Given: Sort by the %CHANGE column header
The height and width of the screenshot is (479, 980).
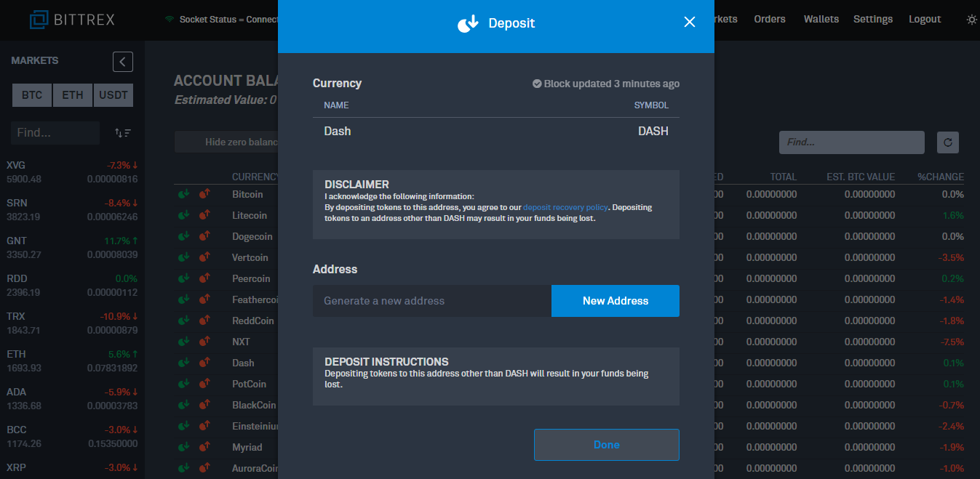Looking at the screenshot, I should click(940, 177).
